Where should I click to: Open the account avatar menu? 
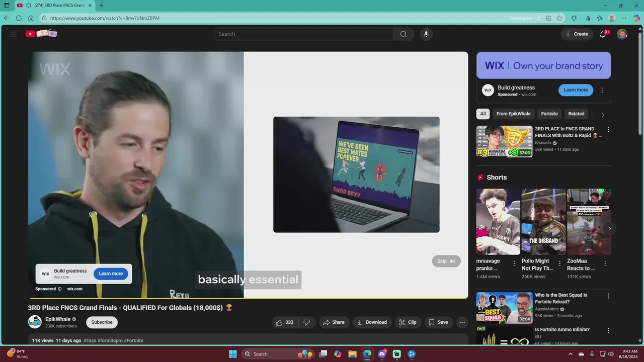[622, 34]
